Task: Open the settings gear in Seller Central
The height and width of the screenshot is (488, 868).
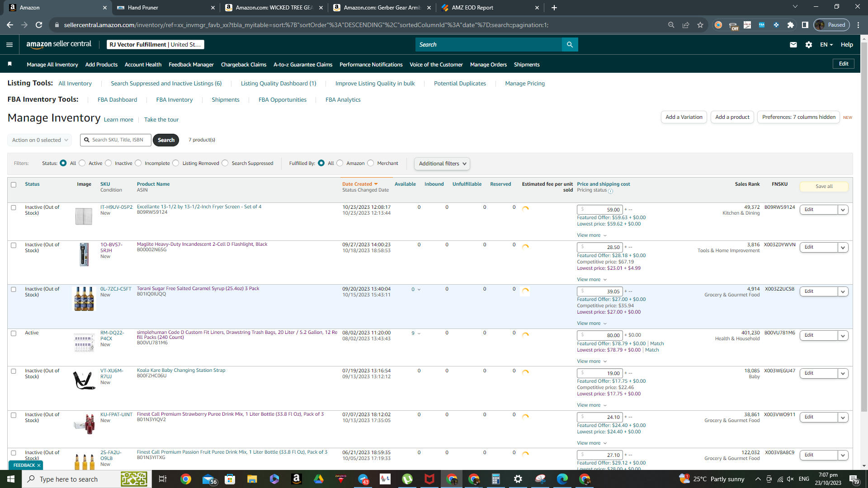Action: 809,45
